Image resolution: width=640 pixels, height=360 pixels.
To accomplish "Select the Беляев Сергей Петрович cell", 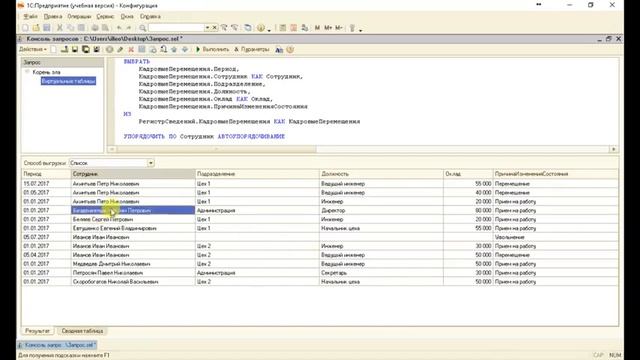I will point(133,220).
